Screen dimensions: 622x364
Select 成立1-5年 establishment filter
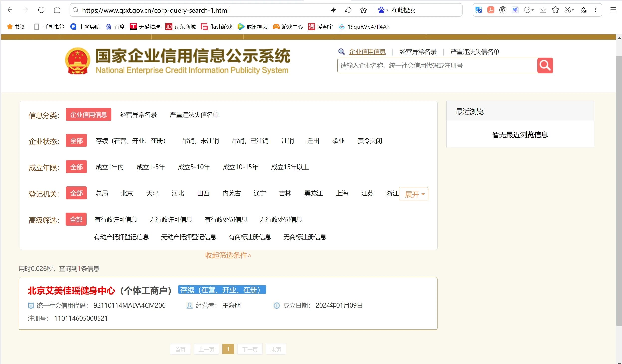(151, 167)
